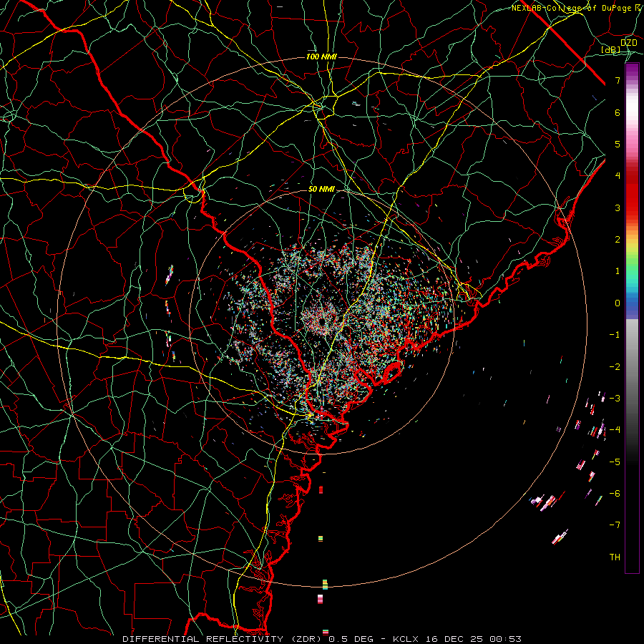Click the 3 tick label on the scale
The width and height of the screenshot is (644, 644).
618,208
